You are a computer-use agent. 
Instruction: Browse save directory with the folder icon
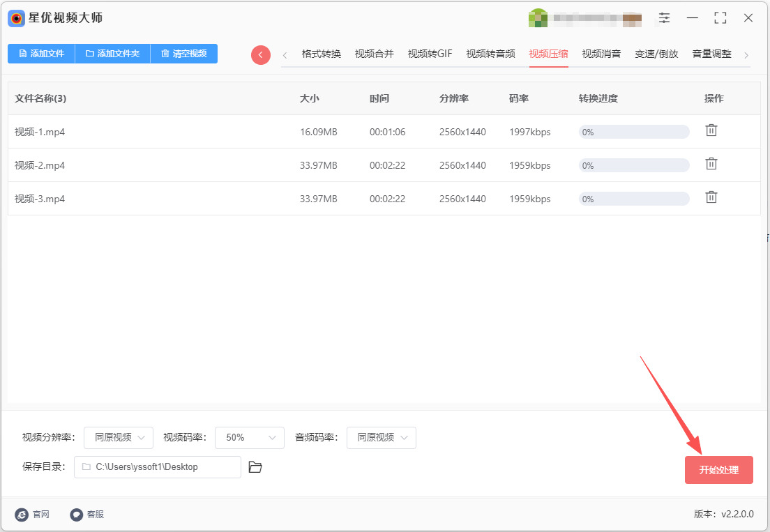point(255,466)
